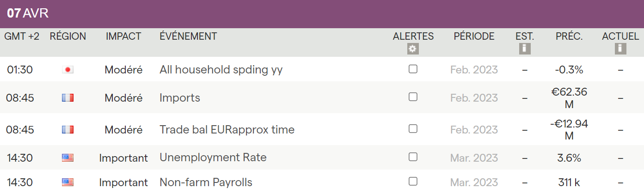The image size is (644, 194).
Task: Click the EST. column info icon
Action: [x=524, y=48]
